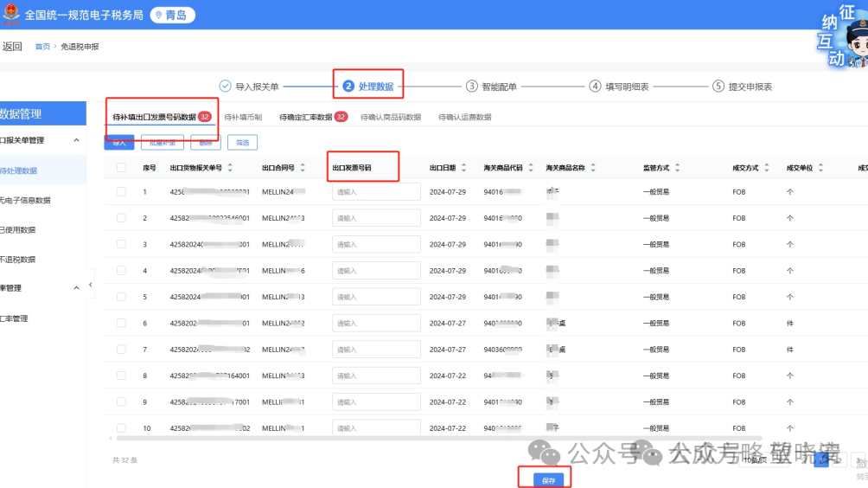Image resolution: width=868 pixels, height=488 pixels.
Task: Focus 出口发票号码 input in row 3
Action: coord(376,244)
